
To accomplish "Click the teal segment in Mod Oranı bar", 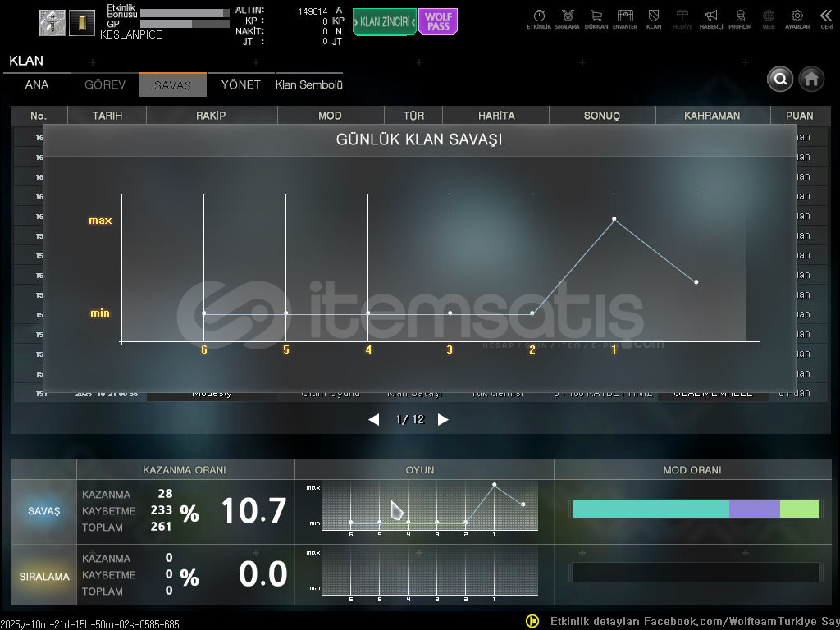I will tap(651, 509).
